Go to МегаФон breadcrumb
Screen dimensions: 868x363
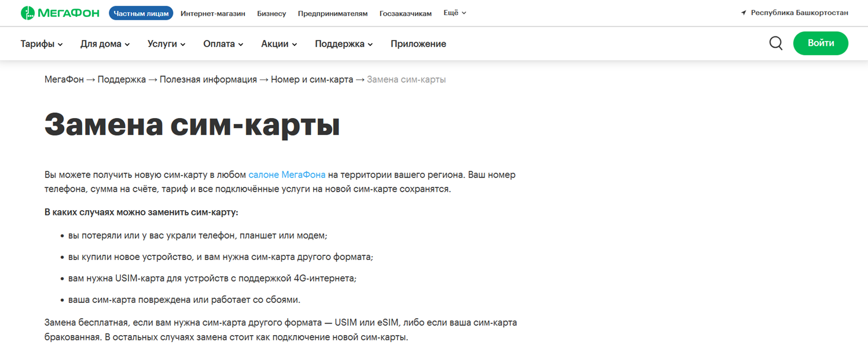tap(64, 80)
